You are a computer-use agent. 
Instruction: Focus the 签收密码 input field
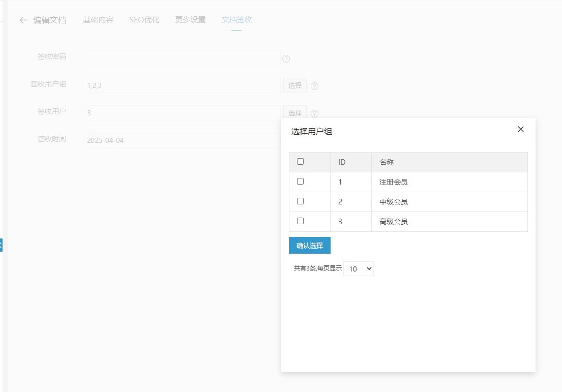click(x=182, y=58)
